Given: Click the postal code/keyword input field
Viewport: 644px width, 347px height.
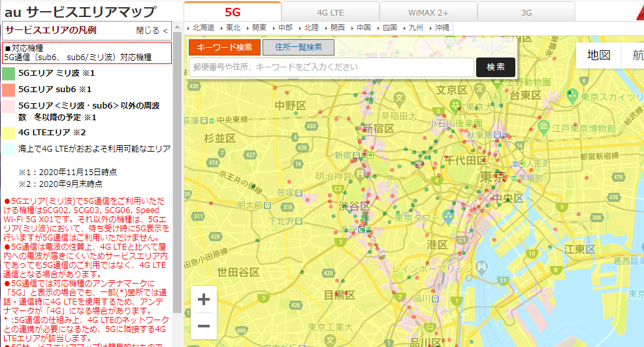Looking at the screenshot, I should [x=331, y=67].
